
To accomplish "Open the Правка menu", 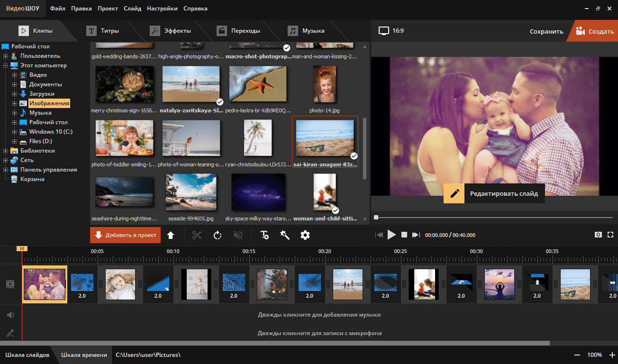I will (82, 9).
